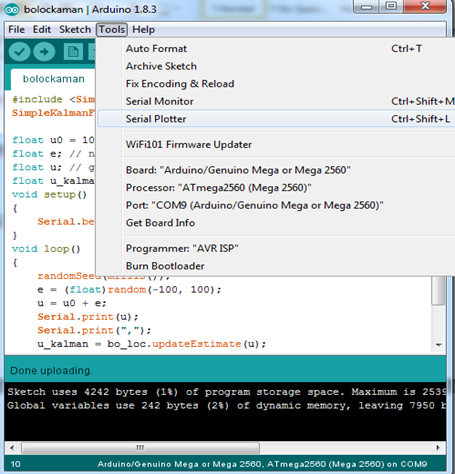
Task: Maximize the Arduino window
Action: (x=391, y=7)
